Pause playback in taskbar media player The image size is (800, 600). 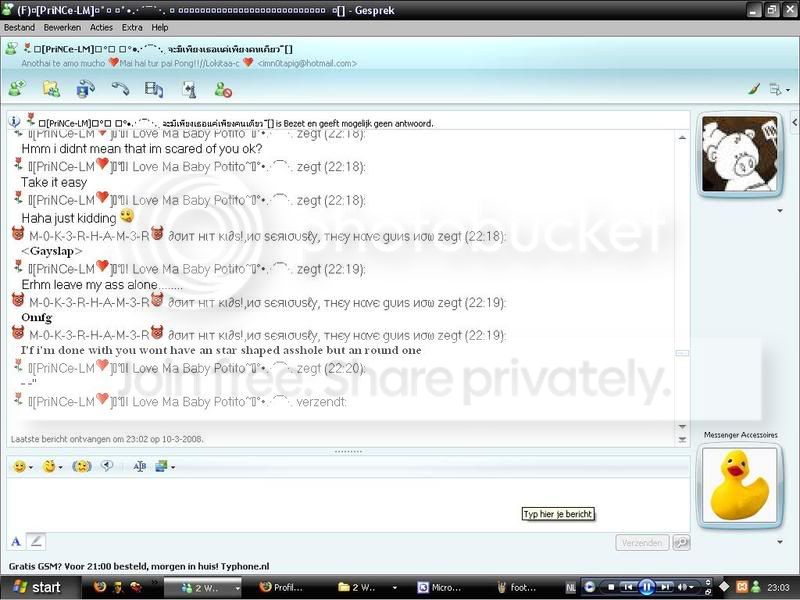point(646,587)
